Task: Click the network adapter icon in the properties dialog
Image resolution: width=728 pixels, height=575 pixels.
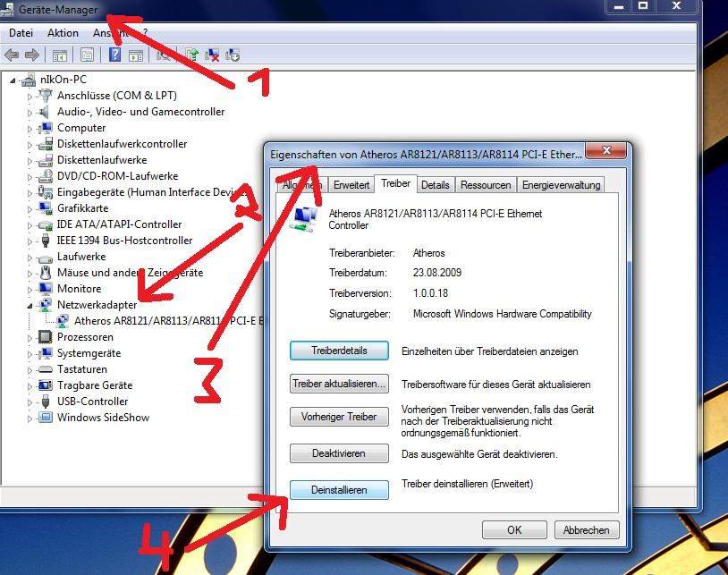Action: click(303, 218)
